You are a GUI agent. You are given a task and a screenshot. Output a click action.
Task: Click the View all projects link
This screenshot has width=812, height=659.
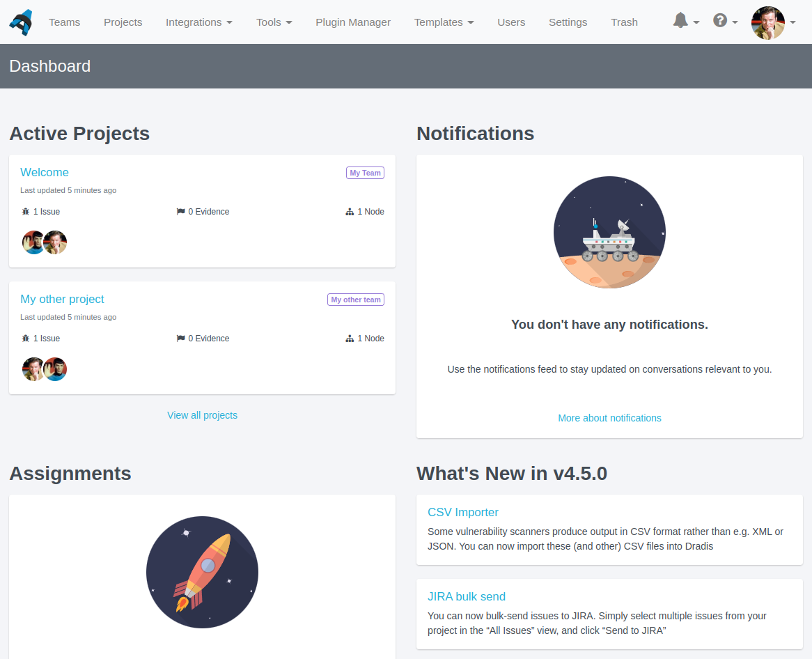coord(202,414)
